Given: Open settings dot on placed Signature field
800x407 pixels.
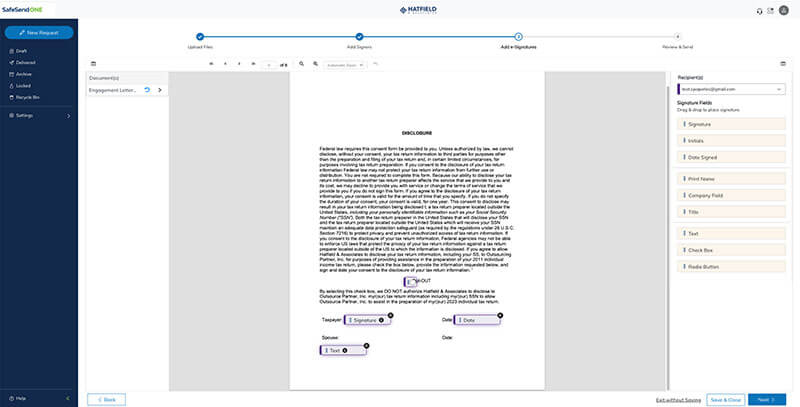Looking at the screenshot, I should 381,320.
